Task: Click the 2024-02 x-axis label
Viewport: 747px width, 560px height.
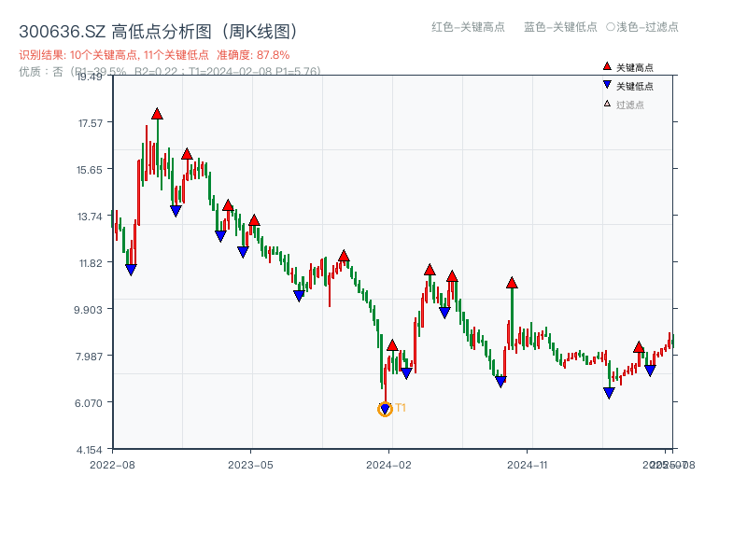Action: click(x=390, y=464)
